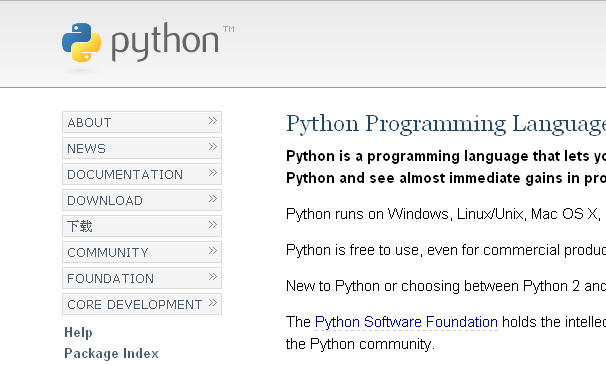Open the 下载 menu item
This screenshot has width=606, height=365.
(142, 226)
